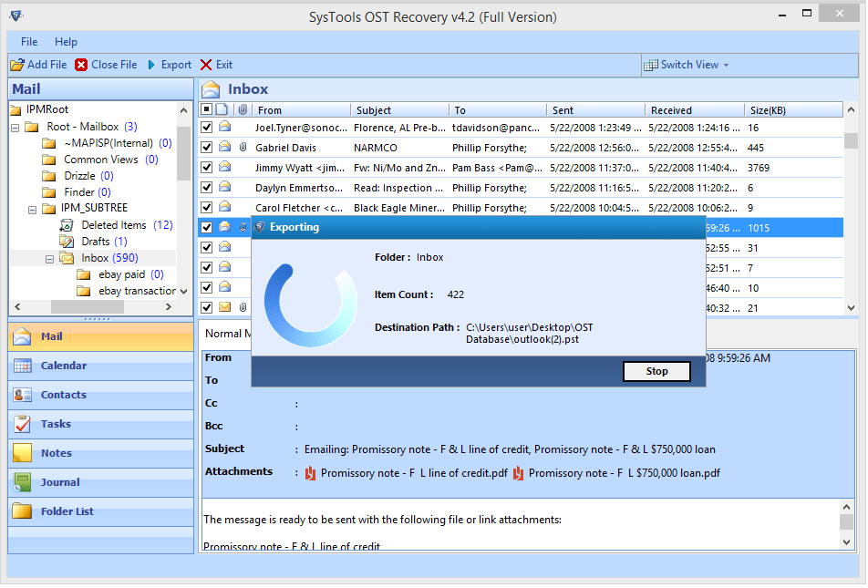Click message body scroll down arrow
The image size is (868, 588).
[x=846, y=543]
